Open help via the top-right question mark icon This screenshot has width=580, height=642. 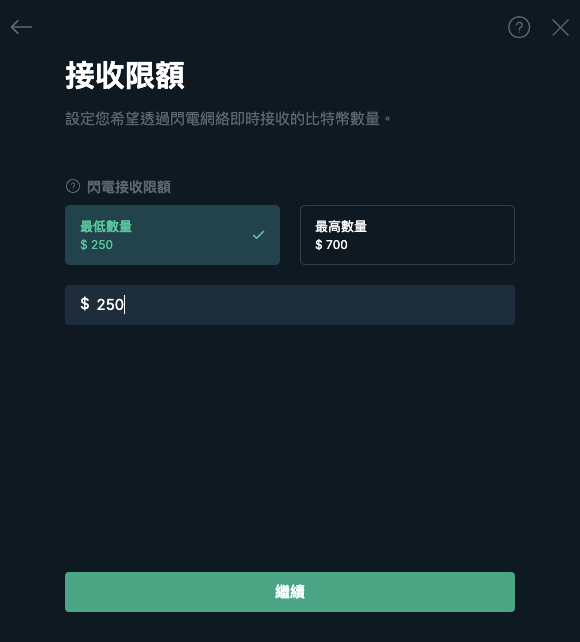519,27
